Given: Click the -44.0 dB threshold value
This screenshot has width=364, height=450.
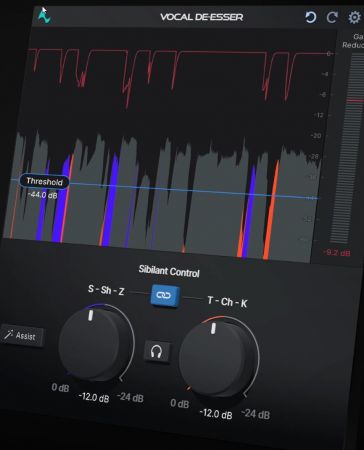Looking at the screenshot, I should pyautogui.click(x=43, y=195).
